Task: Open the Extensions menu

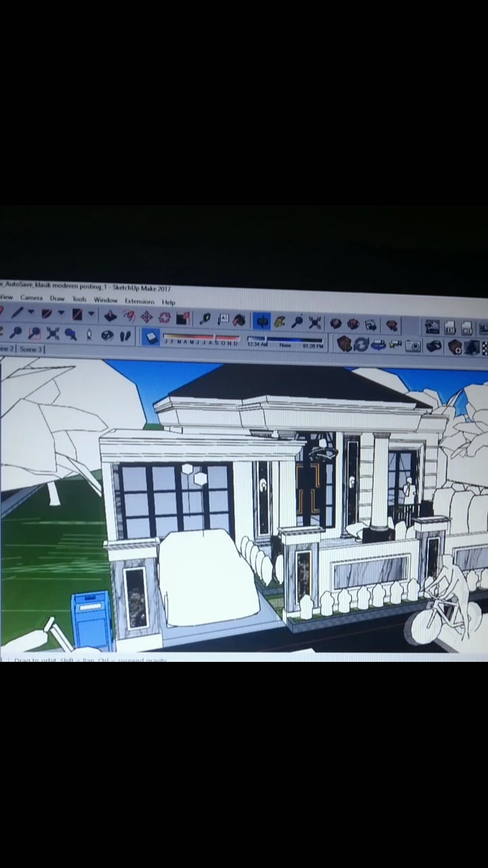Action: coord(140,301)
